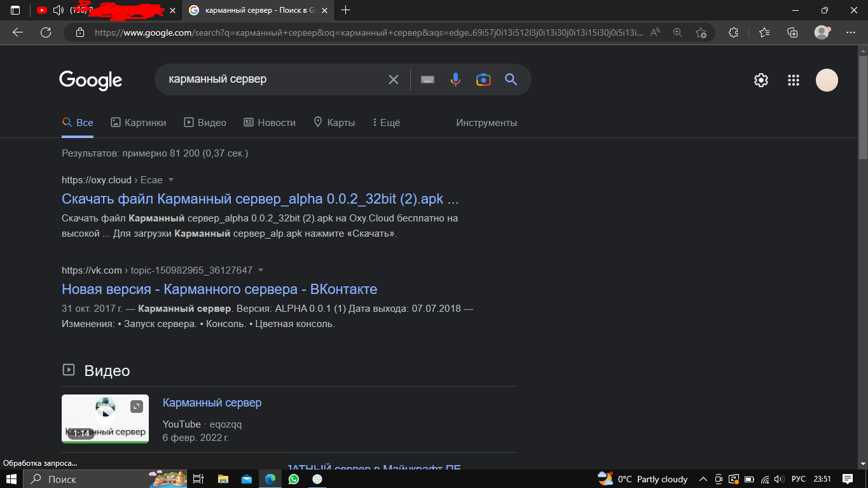Expand the vk.com result options arrow
Image resolution: width=868 pixels, height=488 pixels.
pyautogui.click(x=261, y=270)
